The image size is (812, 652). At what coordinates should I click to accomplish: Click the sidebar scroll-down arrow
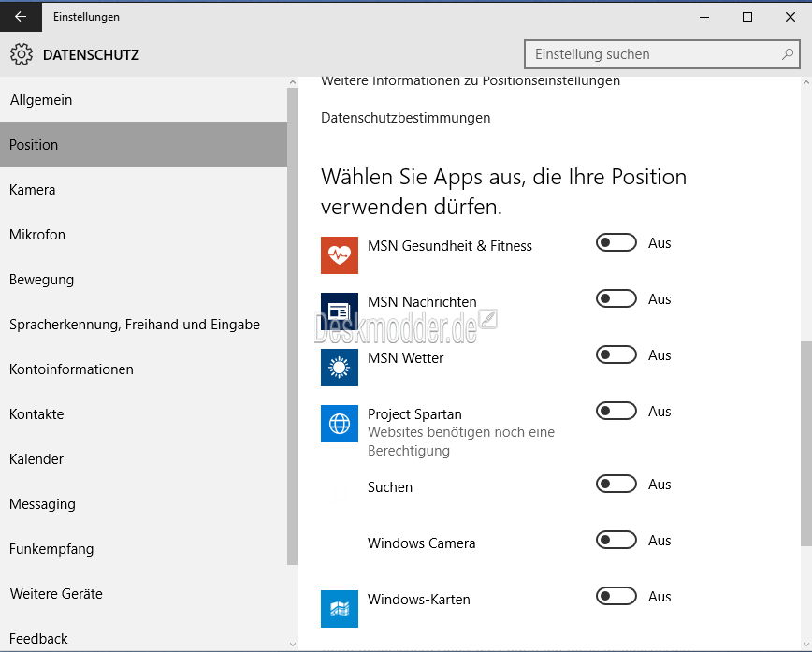point(293,645)
